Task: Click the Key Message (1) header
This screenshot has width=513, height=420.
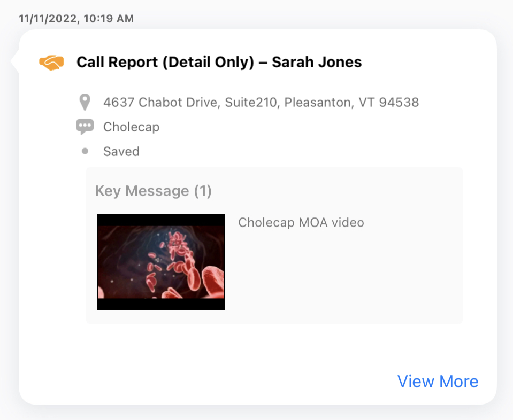Action: pos(153,191)
